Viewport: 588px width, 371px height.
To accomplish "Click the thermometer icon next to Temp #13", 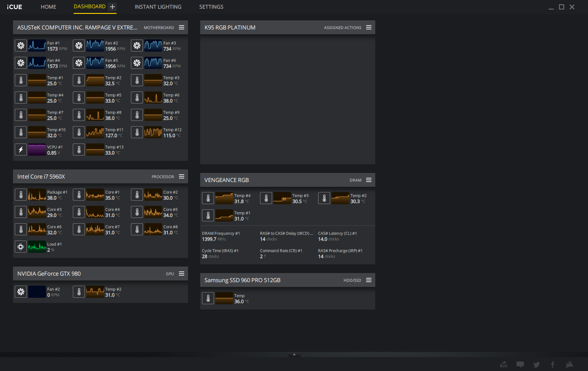I will click(x=79, y=150).
